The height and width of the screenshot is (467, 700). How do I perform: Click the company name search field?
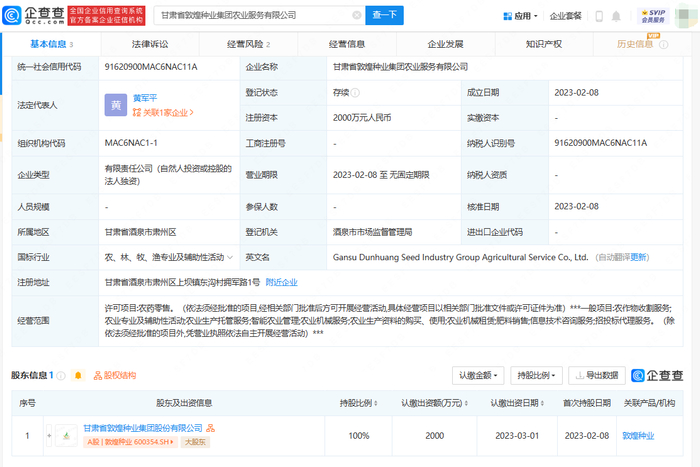coord(254,15)
